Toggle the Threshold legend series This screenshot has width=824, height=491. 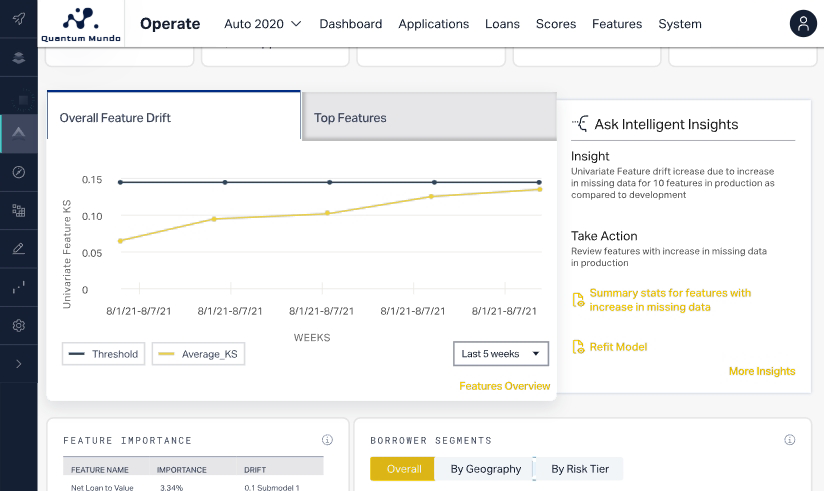(104, 354)
